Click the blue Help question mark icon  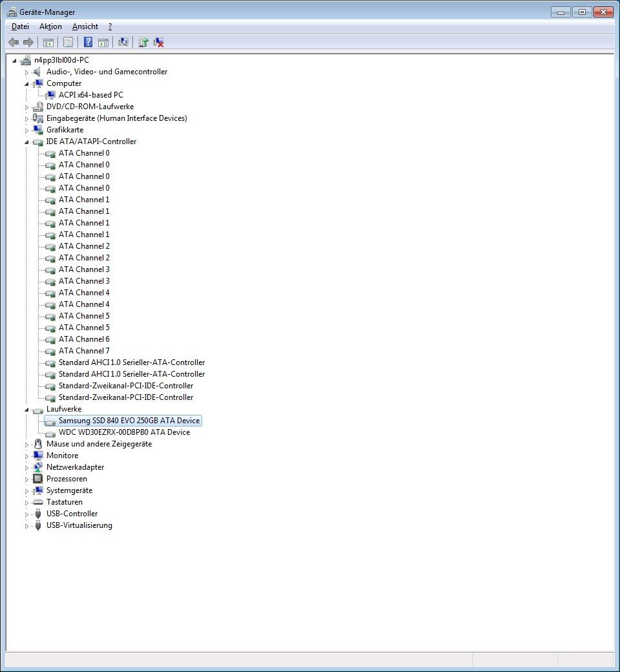tap(88, 42)
